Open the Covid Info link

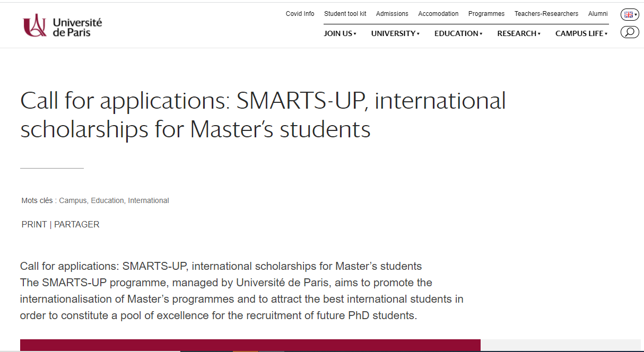coord(300,14)
